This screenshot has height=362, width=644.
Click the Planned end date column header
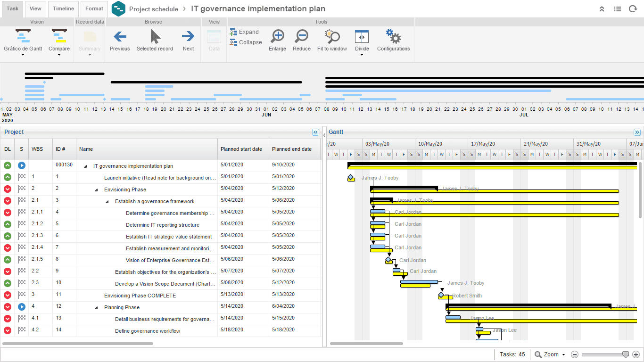click(295, 149)
